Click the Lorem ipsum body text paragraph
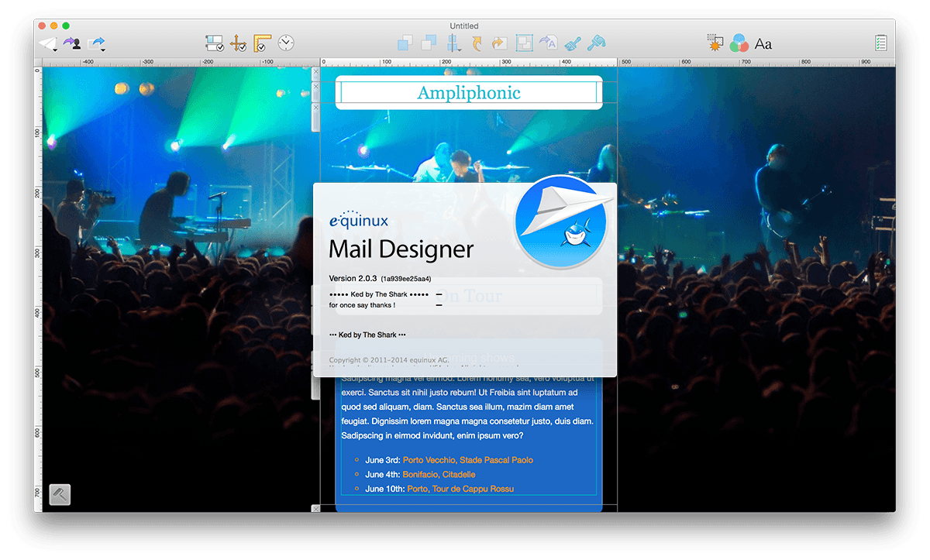Screen dimensions: 930x560 point(468,407)
